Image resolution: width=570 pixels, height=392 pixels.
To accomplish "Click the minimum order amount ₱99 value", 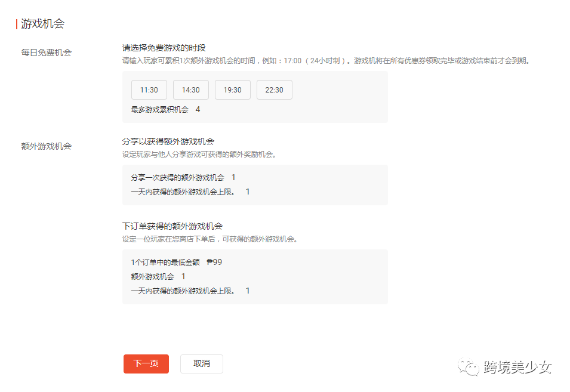I will 215,262.
